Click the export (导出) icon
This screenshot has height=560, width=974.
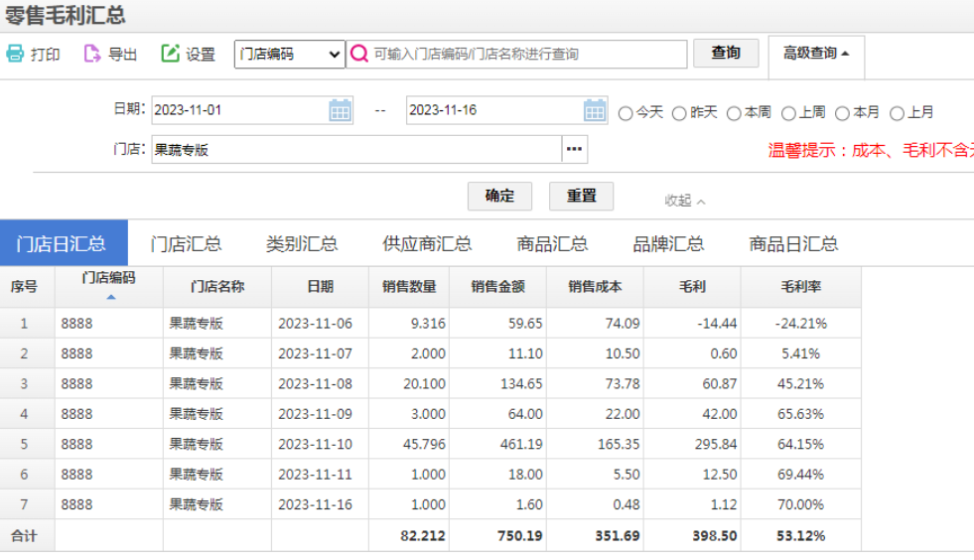(92, 54)
